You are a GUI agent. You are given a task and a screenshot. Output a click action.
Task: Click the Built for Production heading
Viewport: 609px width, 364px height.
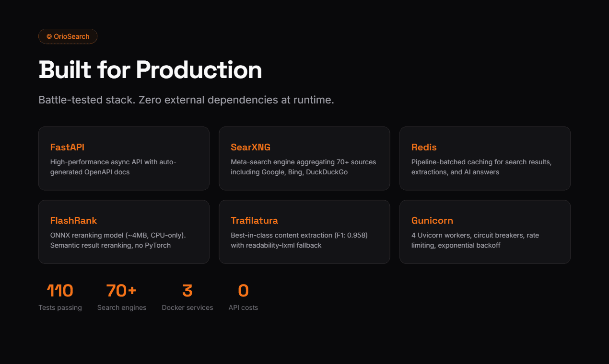150,70
